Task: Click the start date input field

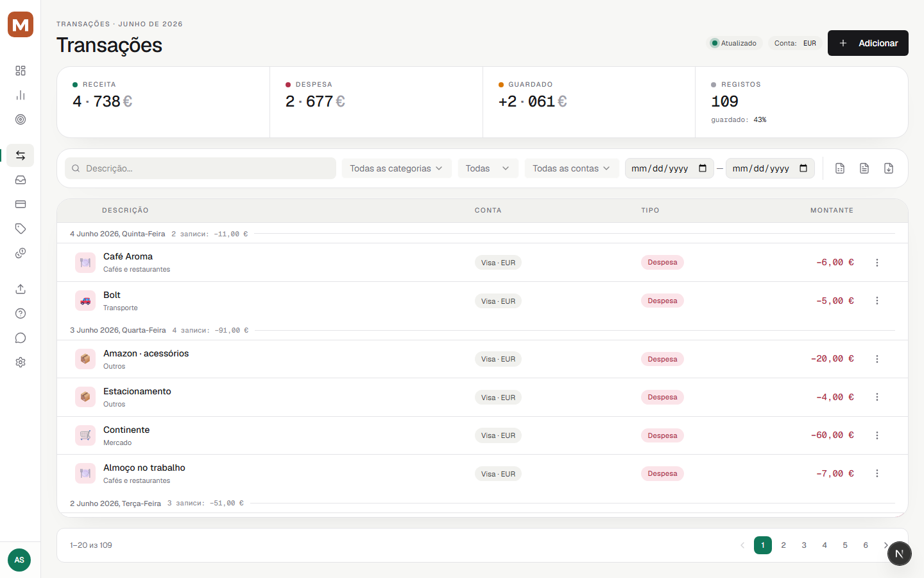Action: [669, 168]
